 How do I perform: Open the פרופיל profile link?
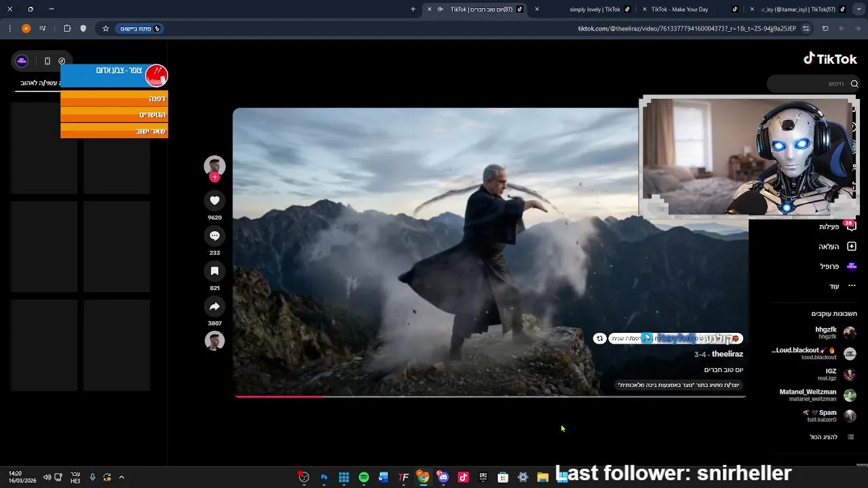[837, 266]
